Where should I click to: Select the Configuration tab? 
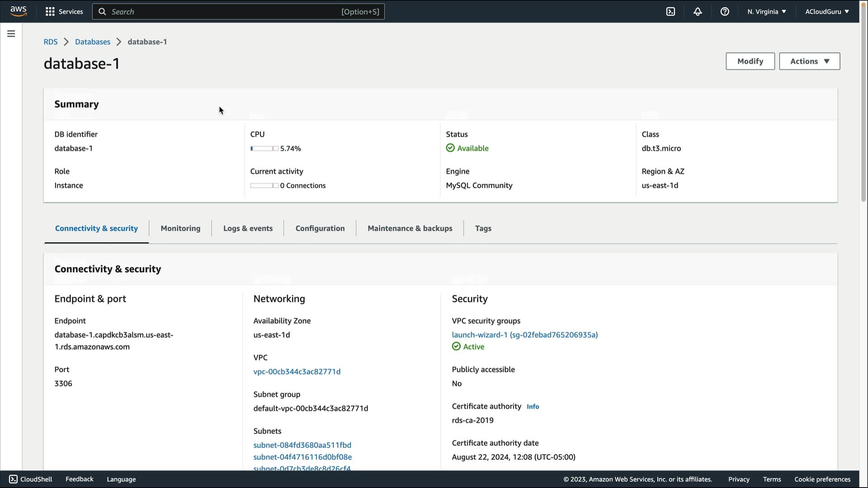point(320,228)
